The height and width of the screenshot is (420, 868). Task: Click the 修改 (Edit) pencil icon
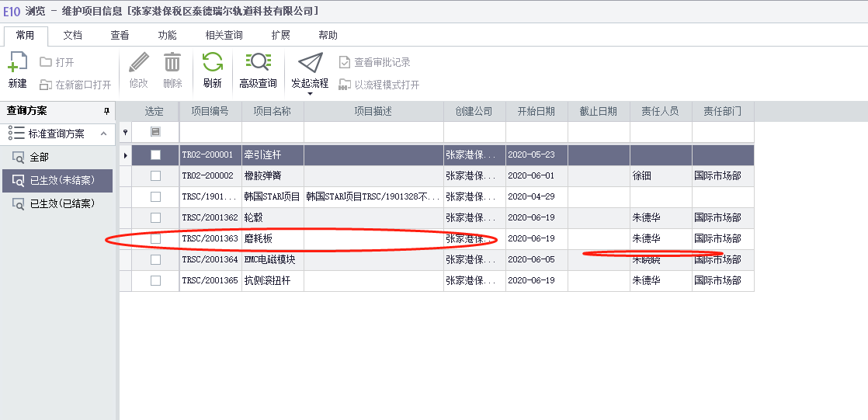(x=139, y=63)
